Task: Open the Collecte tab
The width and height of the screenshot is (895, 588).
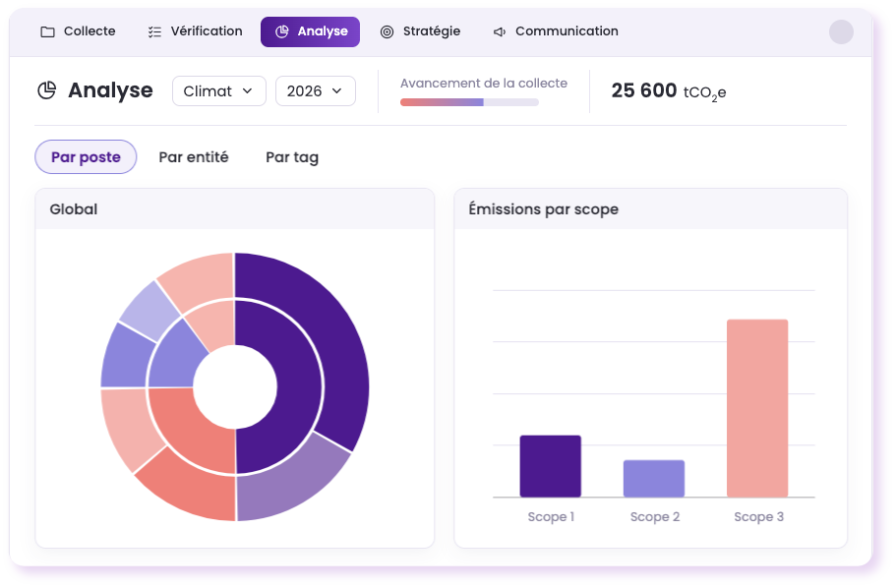Action: pos(79,31)
